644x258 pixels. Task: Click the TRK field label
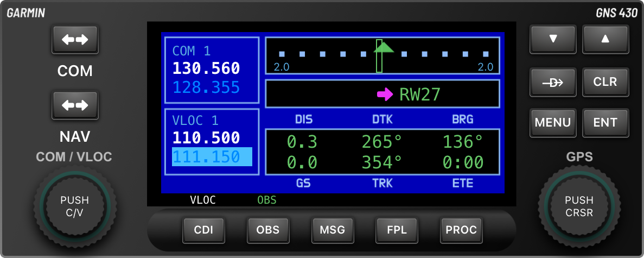382,184
